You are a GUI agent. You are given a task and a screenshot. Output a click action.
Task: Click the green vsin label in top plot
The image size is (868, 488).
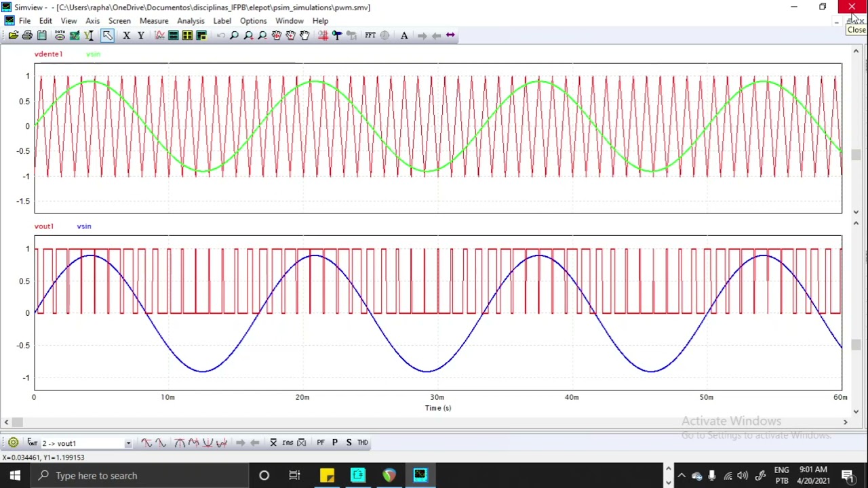click(x=93, y=54)
